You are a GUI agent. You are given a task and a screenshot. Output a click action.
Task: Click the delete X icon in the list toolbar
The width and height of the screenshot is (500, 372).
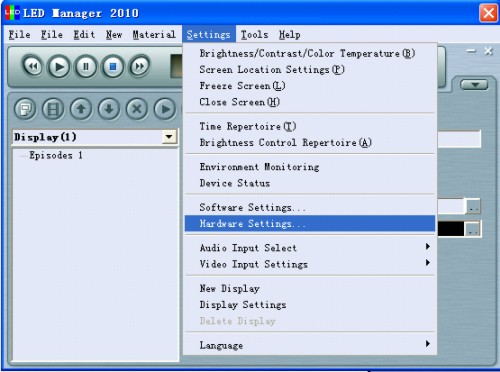[137, 109]
